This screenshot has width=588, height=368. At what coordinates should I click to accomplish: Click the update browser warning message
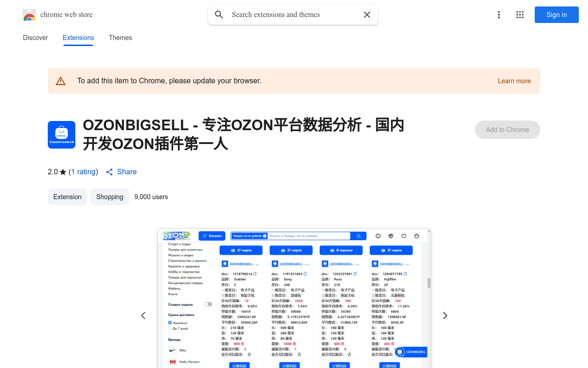pos(169,81)
